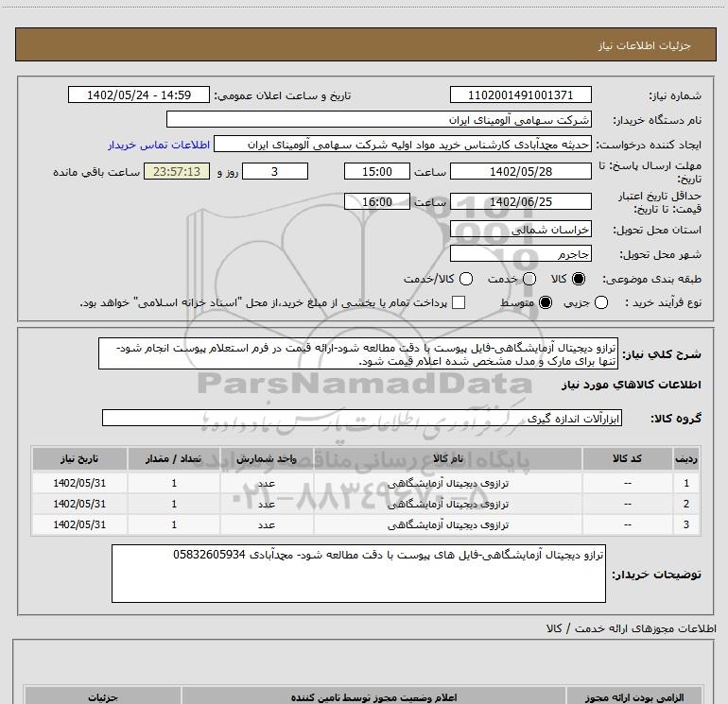
Task: Click the remaining time counter 23:57:13
Action: point(177,171)
